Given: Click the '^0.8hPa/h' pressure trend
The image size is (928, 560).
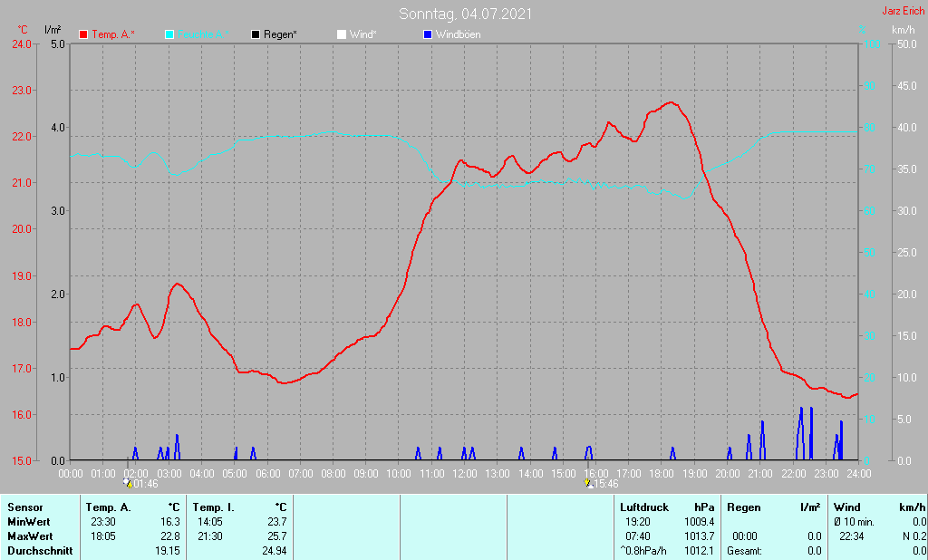Looking at the screenshot, I should coord(643,551).
